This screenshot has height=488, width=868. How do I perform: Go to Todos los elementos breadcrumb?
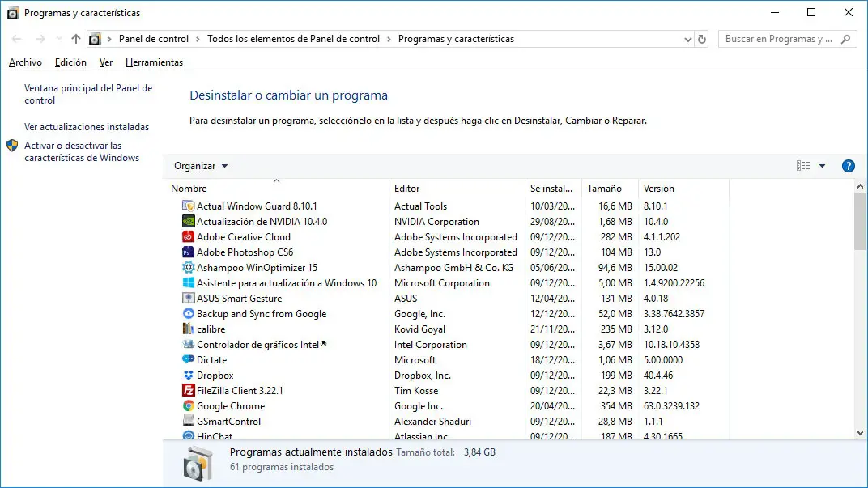(293, 39)
